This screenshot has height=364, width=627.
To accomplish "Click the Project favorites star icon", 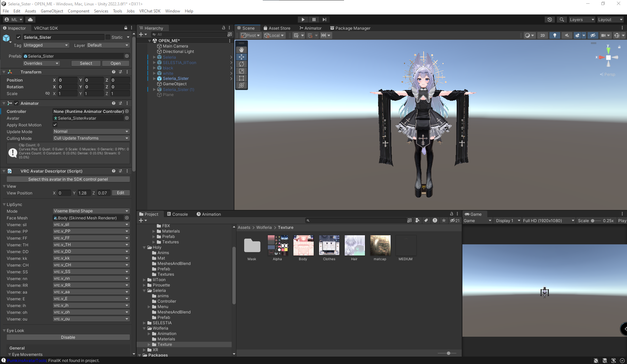I will coord(444,220).
